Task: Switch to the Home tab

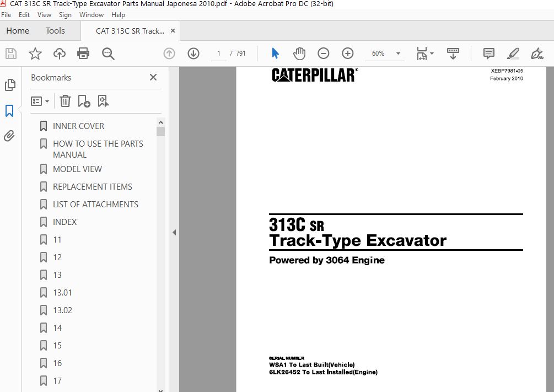Action: coord(18,31)
